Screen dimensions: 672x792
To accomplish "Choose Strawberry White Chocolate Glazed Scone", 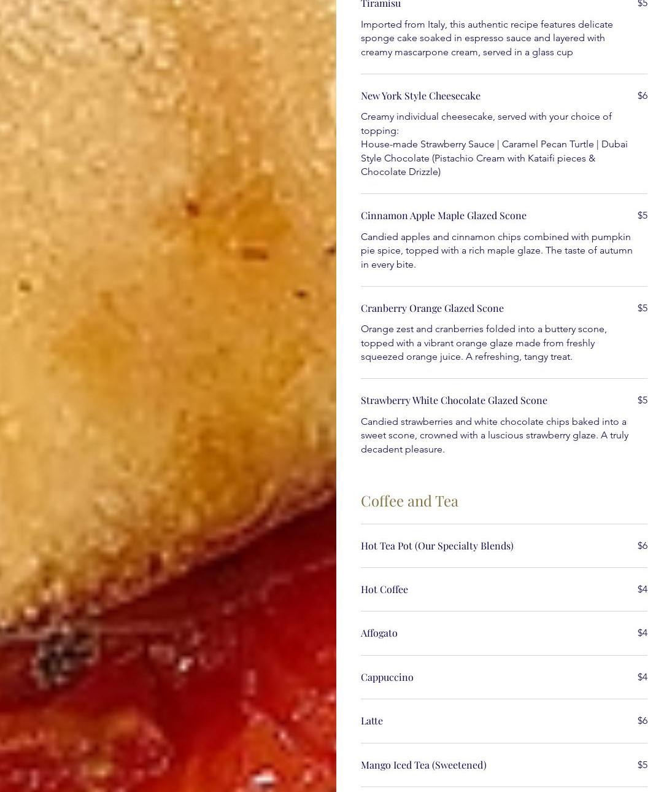I will [x=454, y=400].
